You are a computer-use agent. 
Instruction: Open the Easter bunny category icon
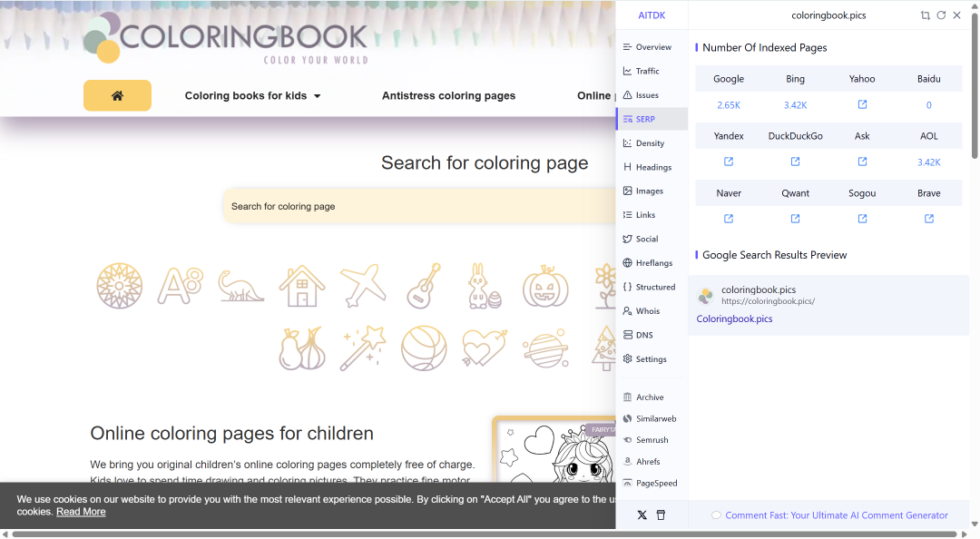(485, 286)
